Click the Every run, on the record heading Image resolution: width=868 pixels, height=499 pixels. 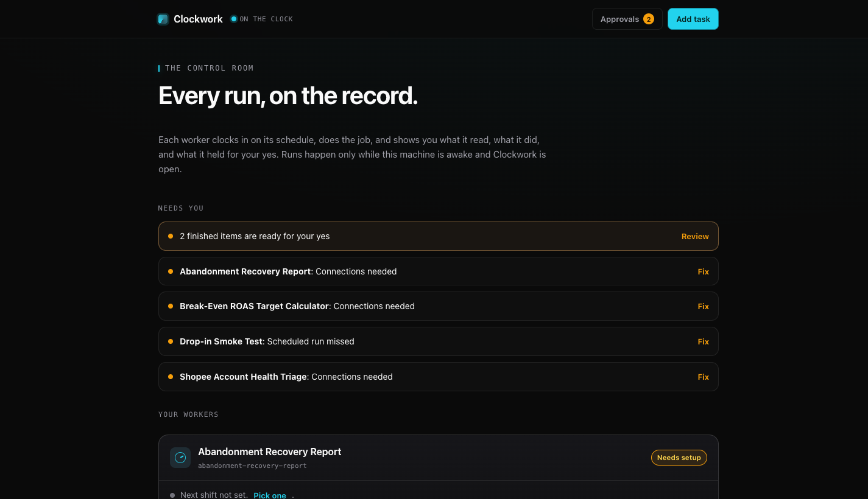[288, 96]
